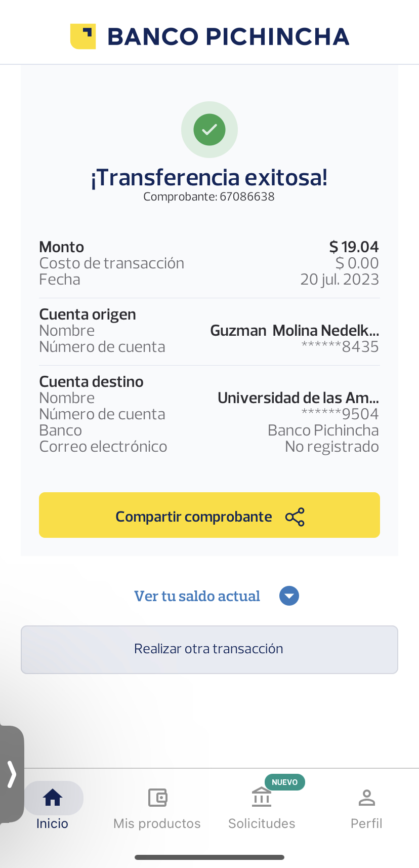Tap the Inicio home icon

point(53,798)
